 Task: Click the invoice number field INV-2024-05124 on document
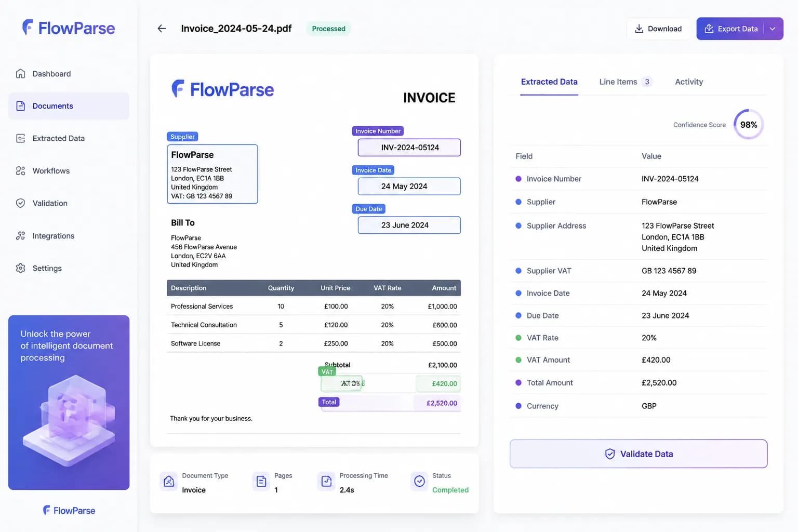coord(409,148)
